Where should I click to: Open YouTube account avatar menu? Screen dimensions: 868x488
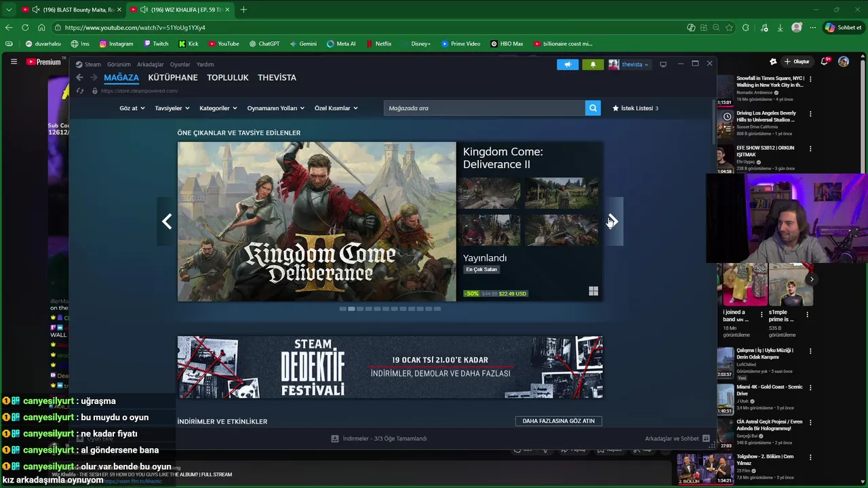(x=844, y=62)
